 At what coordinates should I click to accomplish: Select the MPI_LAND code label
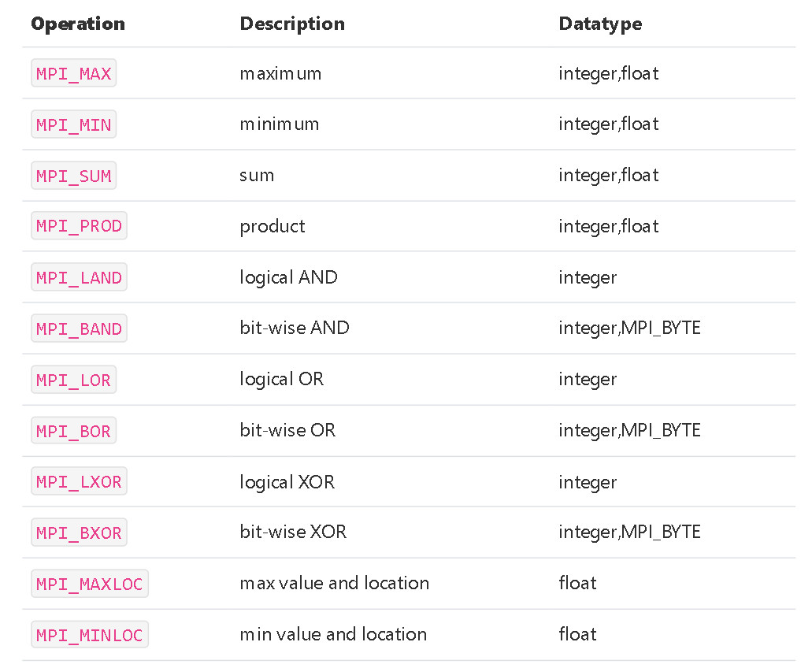[x=79, y=277]
